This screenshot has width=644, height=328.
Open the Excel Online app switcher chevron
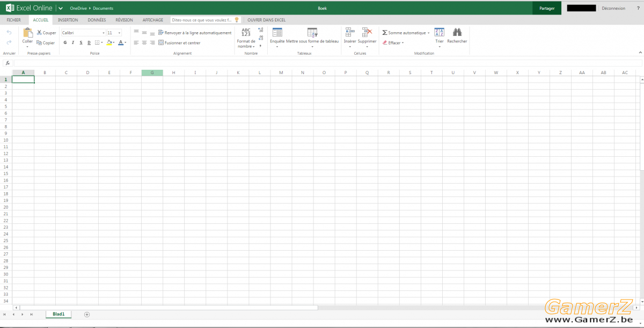[x=61, y=8]
